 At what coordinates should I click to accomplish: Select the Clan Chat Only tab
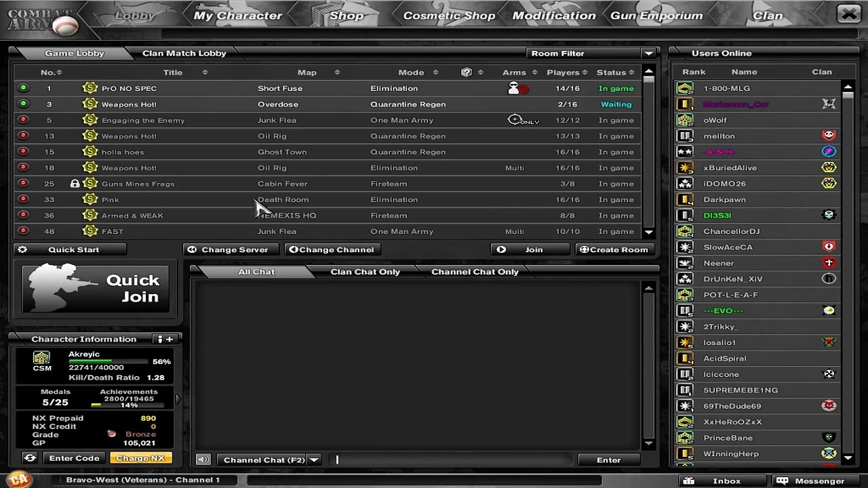click(x=365, y=272)
